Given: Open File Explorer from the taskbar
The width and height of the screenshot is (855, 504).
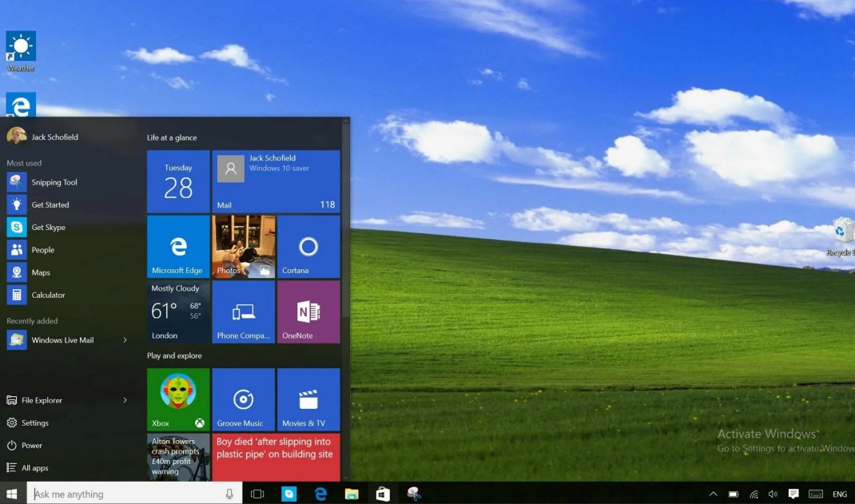Looking at the screenshot, I should click(x=352, y=494).
